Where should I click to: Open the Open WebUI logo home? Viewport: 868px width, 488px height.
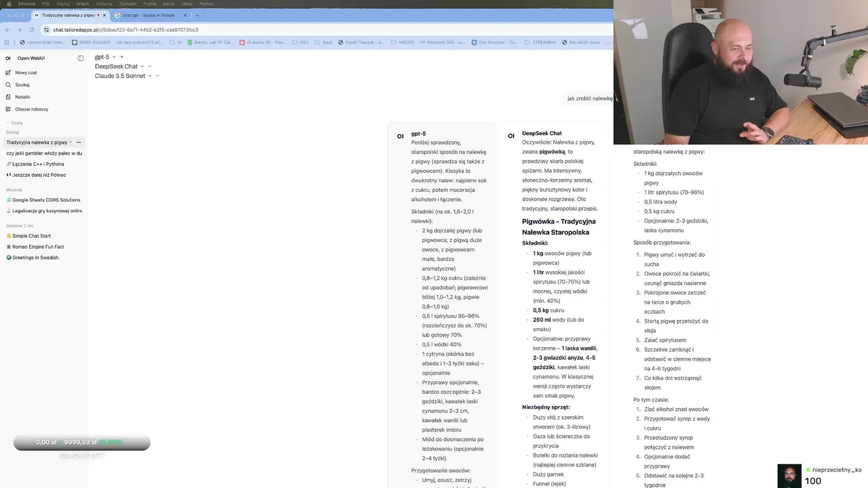[8, 58]
